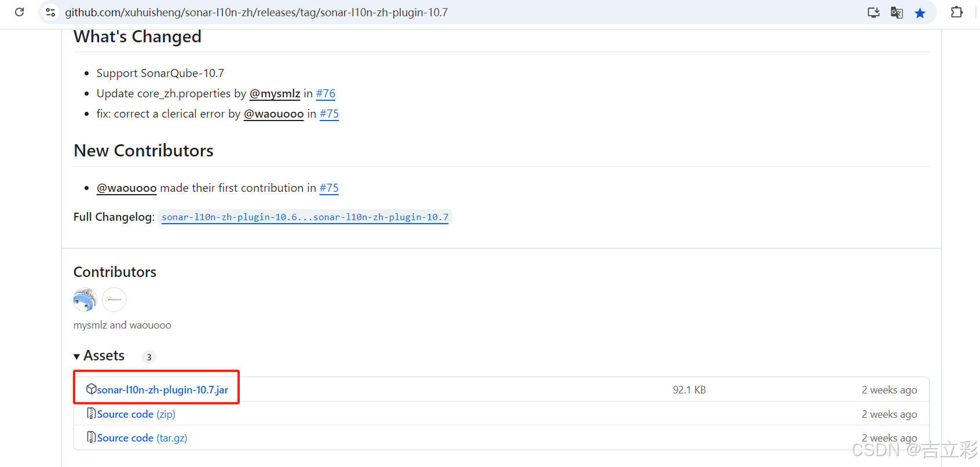Click 'Support SonarQube-10.7' bullet text

coord(160,73)
